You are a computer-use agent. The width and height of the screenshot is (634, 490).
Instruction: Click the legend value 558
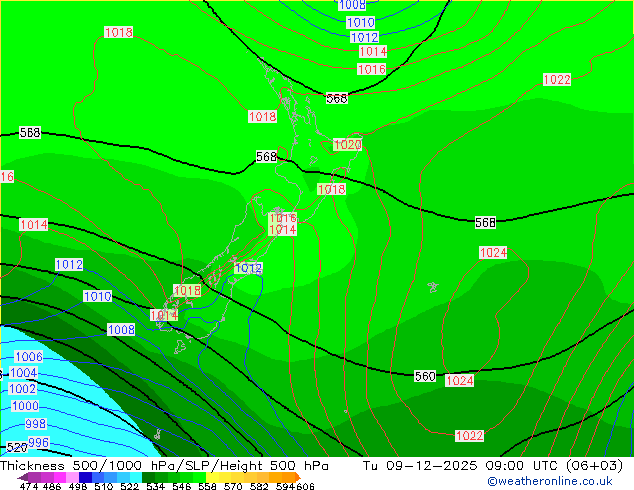point(207,486)
